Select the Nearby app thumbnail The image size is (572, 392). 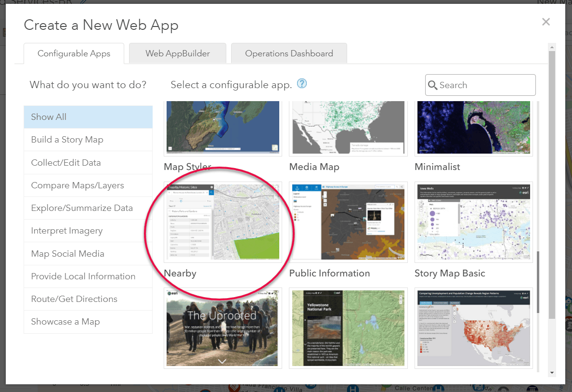223,222
